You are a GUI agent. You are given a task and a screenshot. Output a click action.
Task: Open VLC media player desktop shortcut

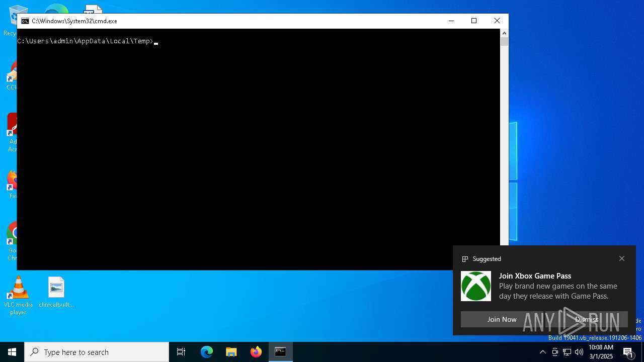coord(18,296)
